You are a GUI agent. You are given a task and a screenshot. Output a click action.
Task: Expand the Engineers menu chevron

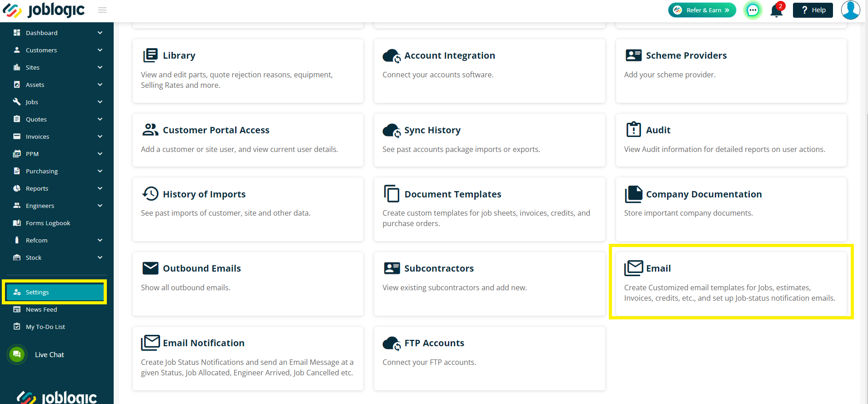click(x=100, y=206)
